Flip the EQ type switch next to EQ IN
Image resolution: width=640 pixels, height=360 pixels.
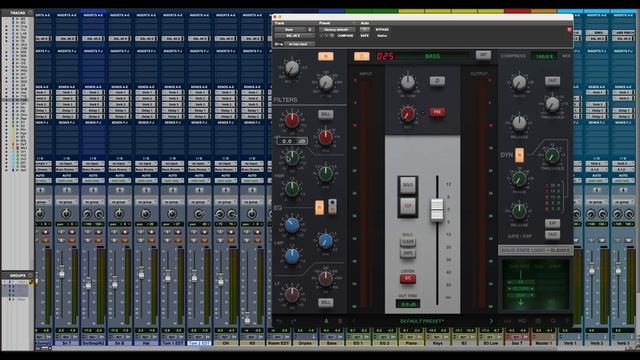(x=332, y=206)
